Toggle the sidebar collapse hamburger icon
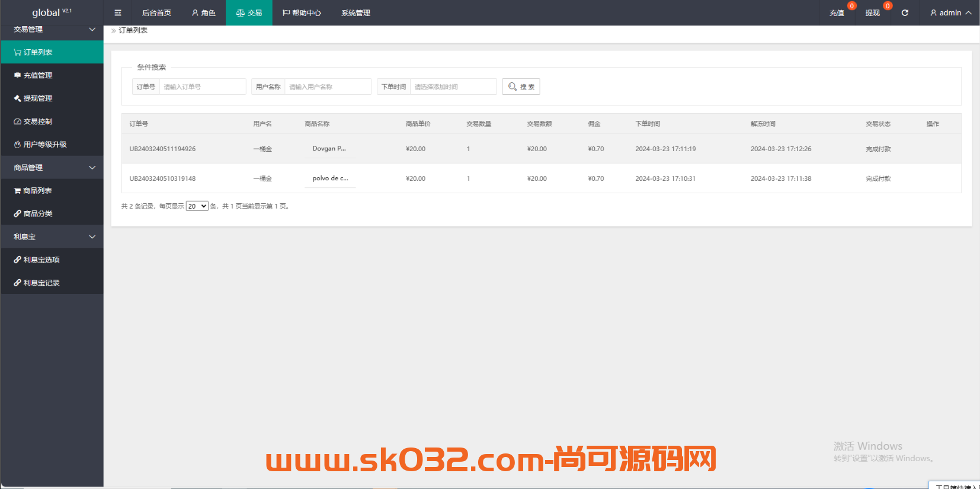This screenshot has width=980, height=489. tap(118, 12)
